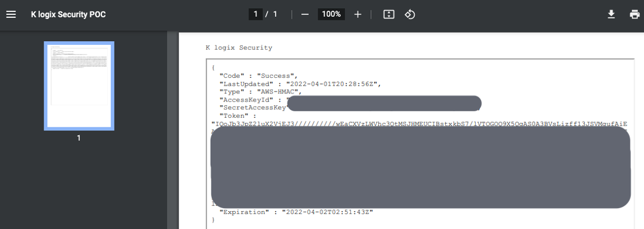Click the total page count number
Screen dimensions: 644x229
coord(275,14)
